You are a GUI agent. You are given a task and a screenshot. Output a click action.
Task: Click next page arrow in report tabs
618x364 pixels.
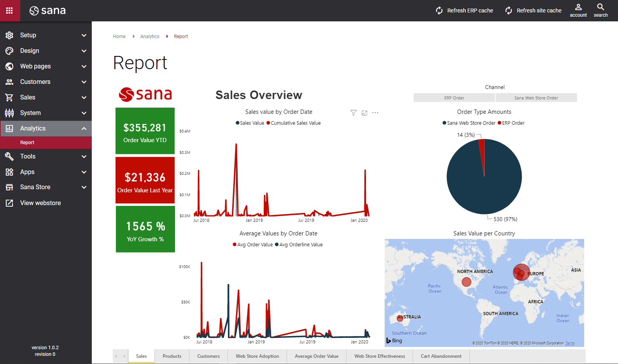[124, 356]
